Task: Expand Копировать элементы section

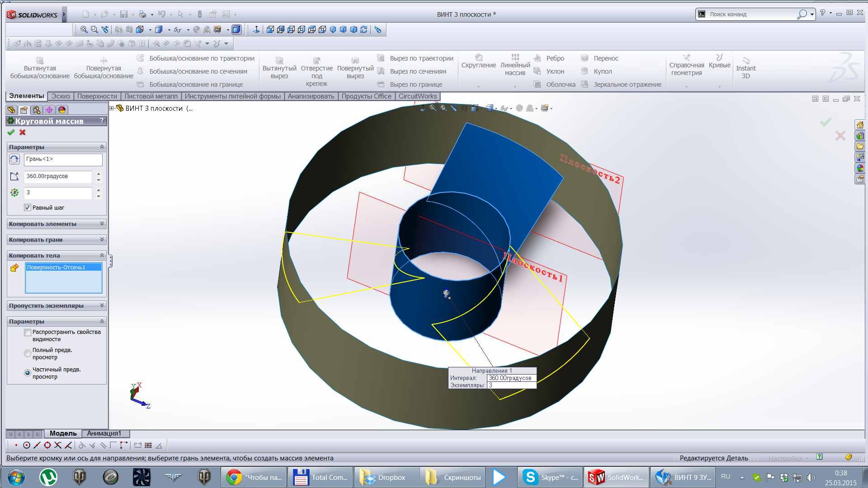Action: tap(102, 224)
